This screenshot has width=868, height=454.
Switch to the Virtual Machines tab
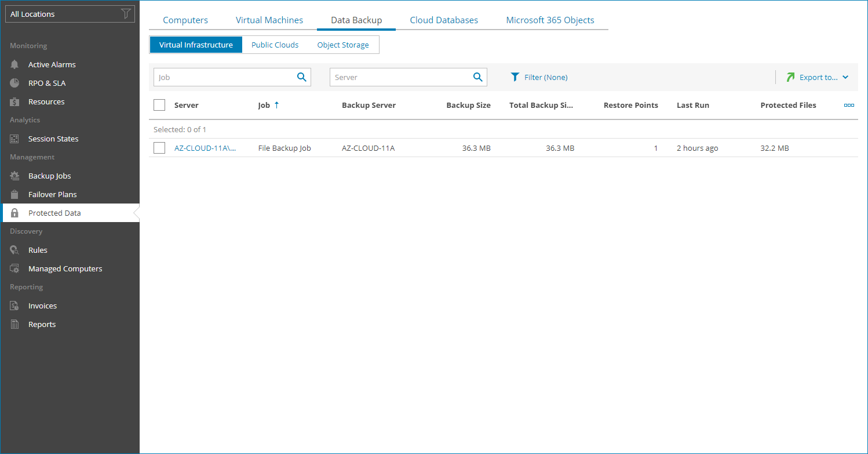click(x=269, y=20)
